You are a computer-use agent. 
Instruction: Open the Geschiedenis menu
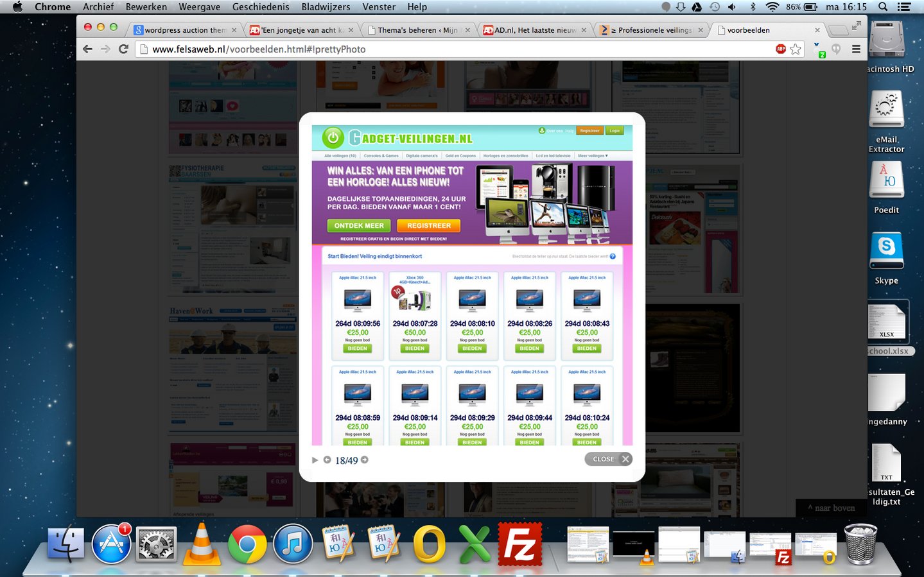[x=261, y=7]
